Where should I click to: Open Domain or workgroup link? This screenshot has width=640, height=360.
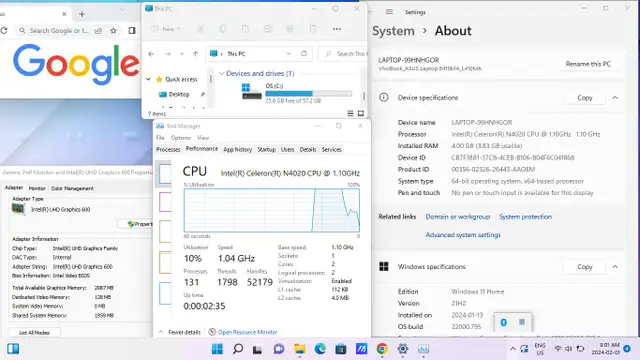458,217
